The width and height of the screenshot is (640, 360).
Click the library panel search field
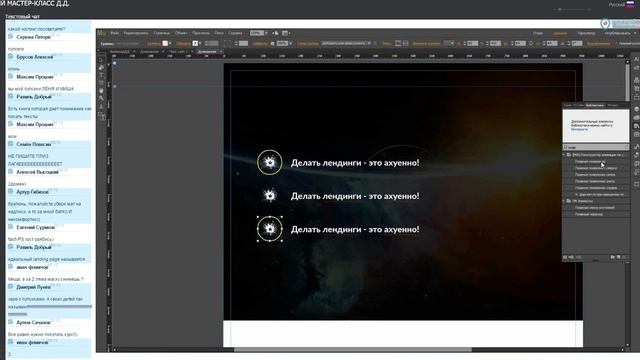tap(596, 147)
